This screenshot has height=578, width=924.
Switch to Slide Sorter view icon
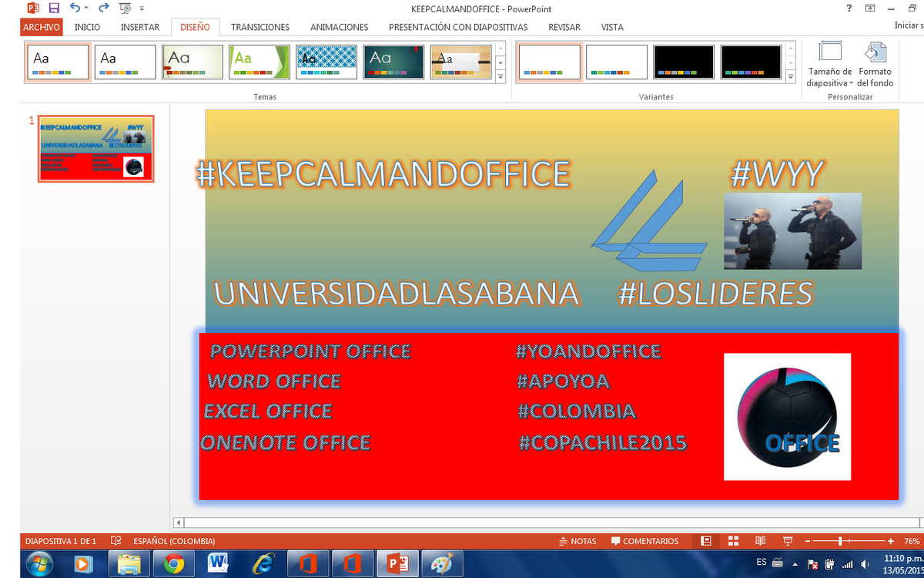(x=733, y=541)
